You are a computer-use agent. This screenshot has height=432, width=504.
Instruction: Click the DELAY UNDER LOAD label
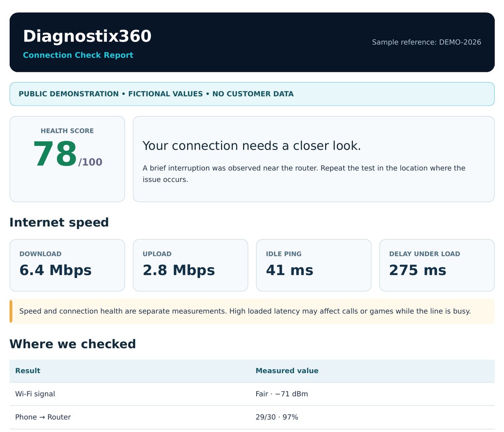click(425, 254)
